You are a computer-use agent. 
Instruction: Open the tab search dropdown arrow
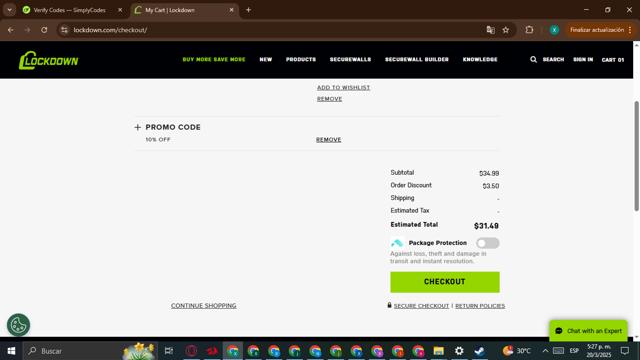9,10
